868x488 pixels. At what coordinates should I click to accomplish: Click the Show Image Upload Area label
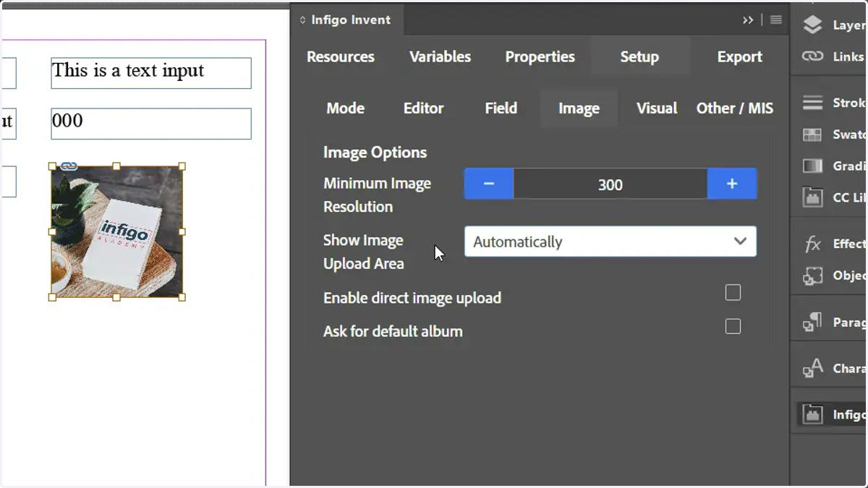(x=363, y=252)
